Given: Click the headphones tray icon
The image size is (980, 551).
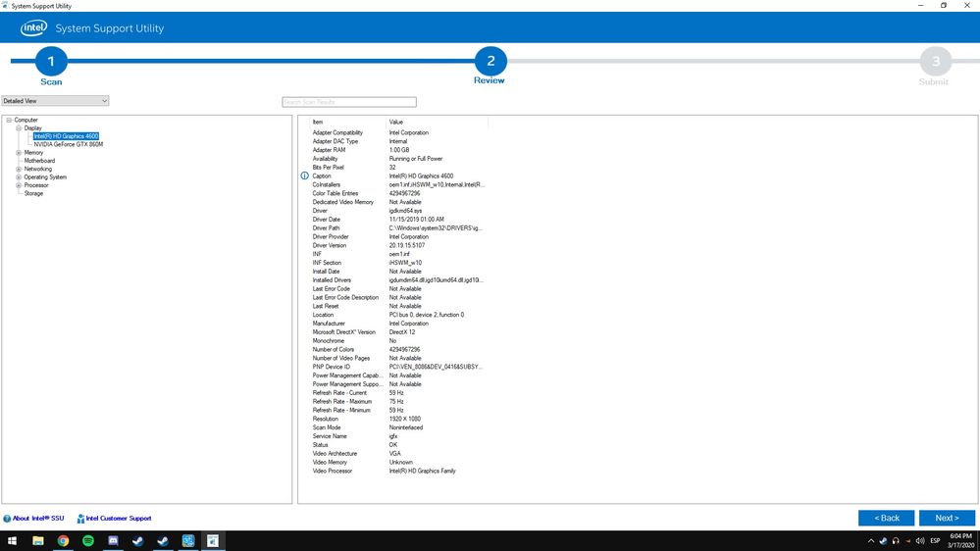Looking at the screenshot, I should pos(896,541).
